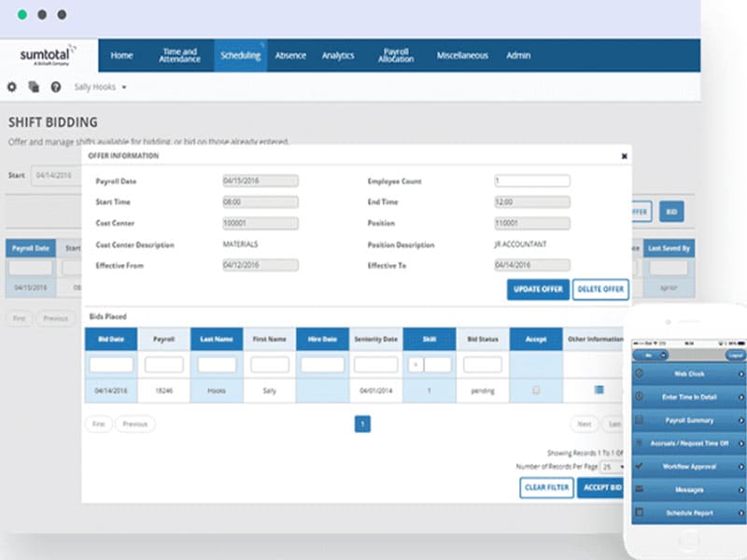This screenshot has width=747, height=560.
Task: Tap Accruals / Request Time Off item
Action: (691, 445)
